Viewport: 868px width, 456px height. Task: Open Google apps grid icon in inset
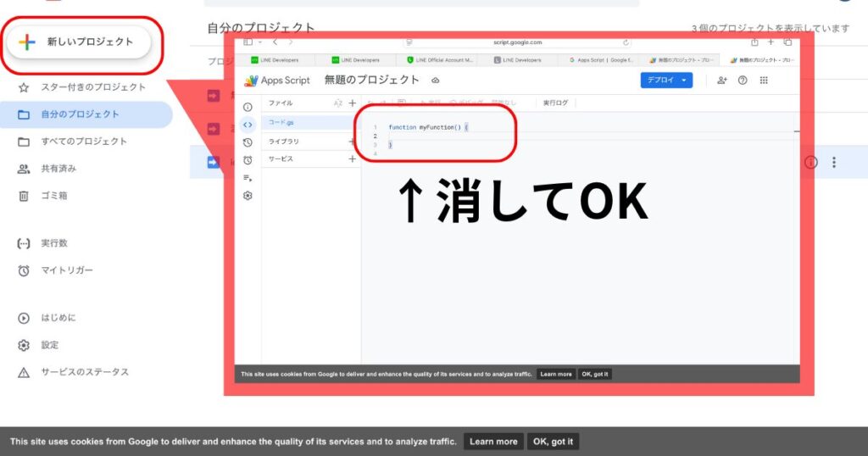[x=764, y=81]
